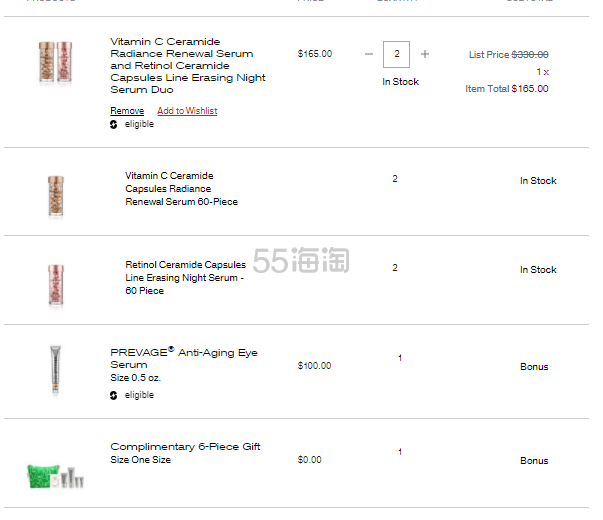Open the PREVAGE Eye Serum thumbnail

[55, 370]
